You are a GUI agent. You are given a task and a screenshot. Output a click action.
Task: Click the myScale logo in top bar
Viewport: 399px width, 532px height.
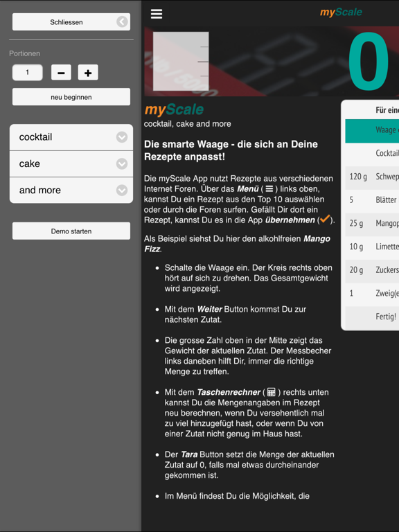coord(341,12)
